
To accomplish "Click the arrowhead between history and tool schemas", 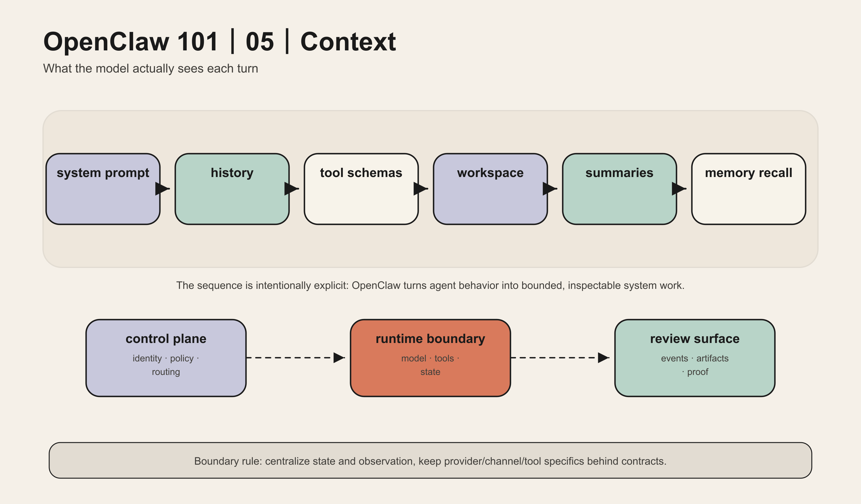I will (x=291, y=188).
